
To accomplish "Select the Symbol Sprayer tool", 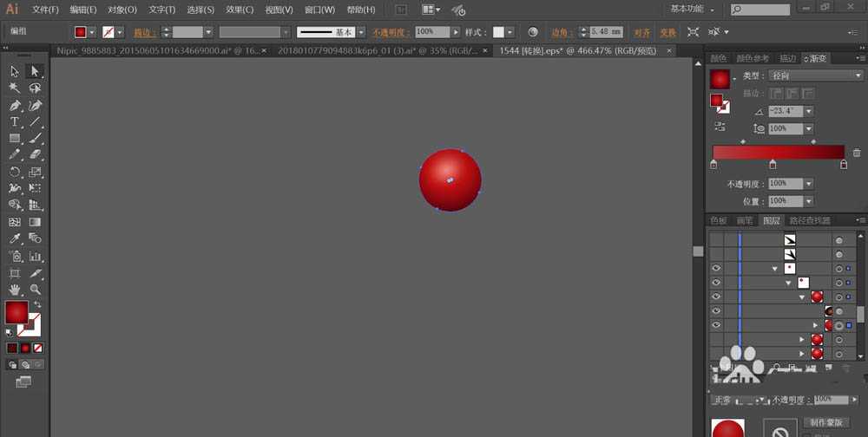I will coord(15,256).
